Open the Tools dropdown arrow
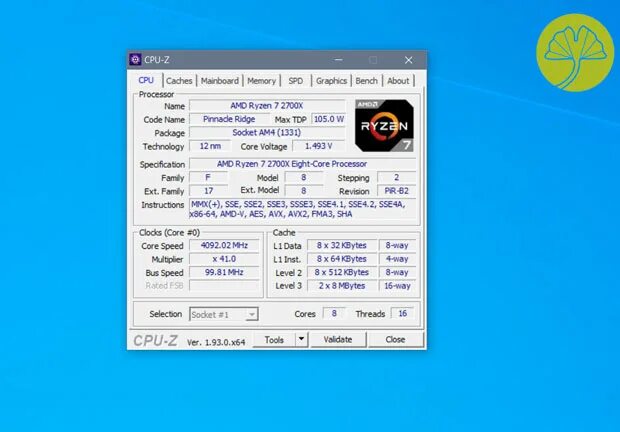This screenshot has height=432, width=620. click(301, 339)
